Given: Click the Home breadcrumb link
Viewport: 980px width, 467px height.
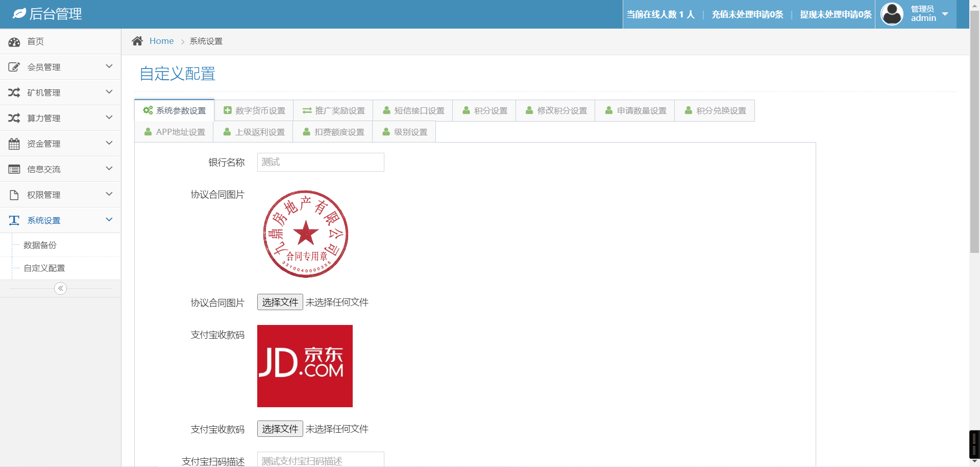Looking at the screenshot, I should pos(161,41).
